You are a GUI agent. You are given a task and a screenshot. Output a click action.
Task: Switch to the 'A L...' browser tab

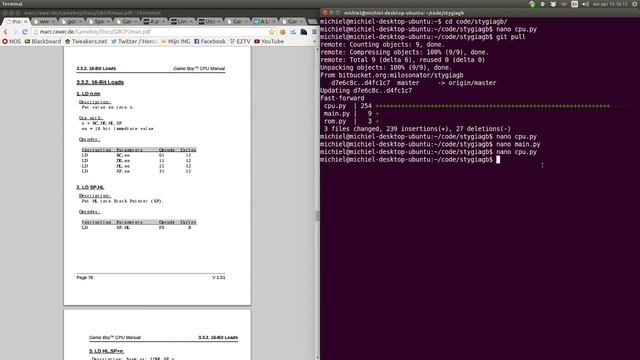[x=265, y=21]
